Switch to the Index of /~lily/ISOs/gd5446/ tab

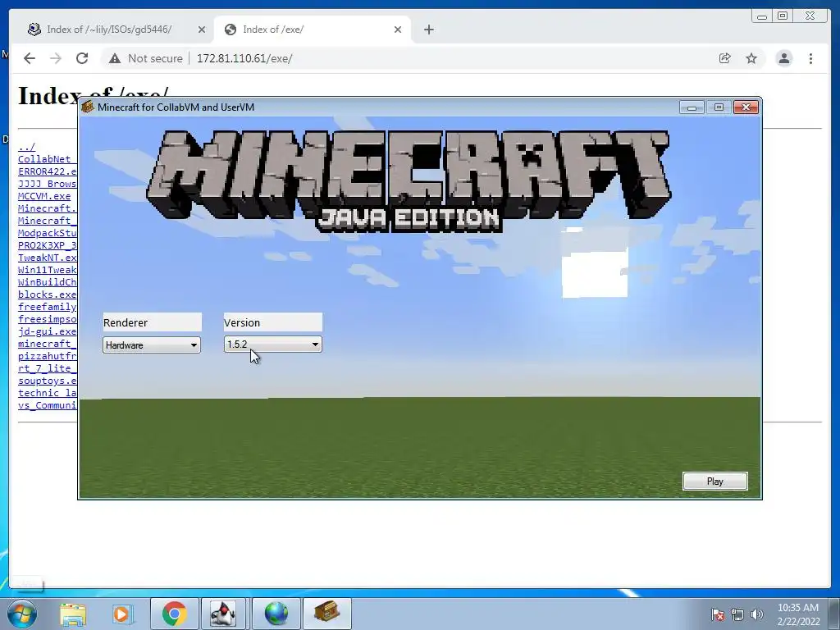click(x=109, y=30)
